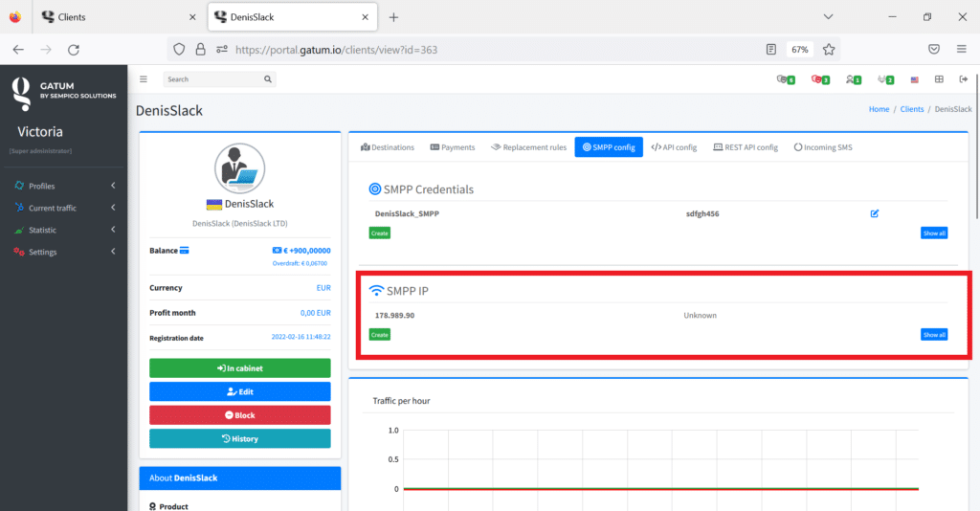This screenshot has height=511, width=980.
Task: Show all SMPP IP entries
Action: coord(934,335)
